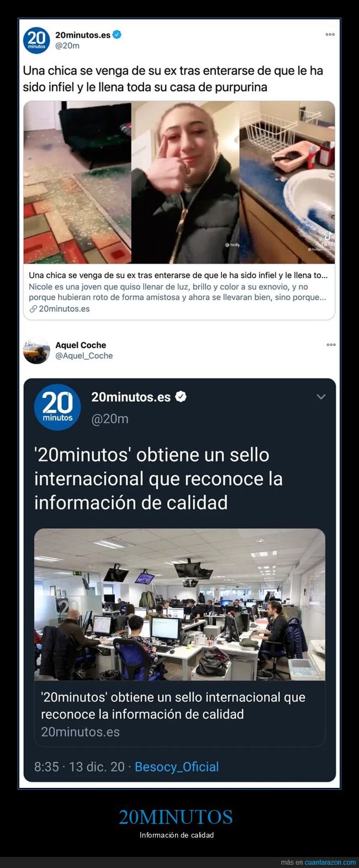Open the cuantarazon.com link in footer

tap(330, 862)
